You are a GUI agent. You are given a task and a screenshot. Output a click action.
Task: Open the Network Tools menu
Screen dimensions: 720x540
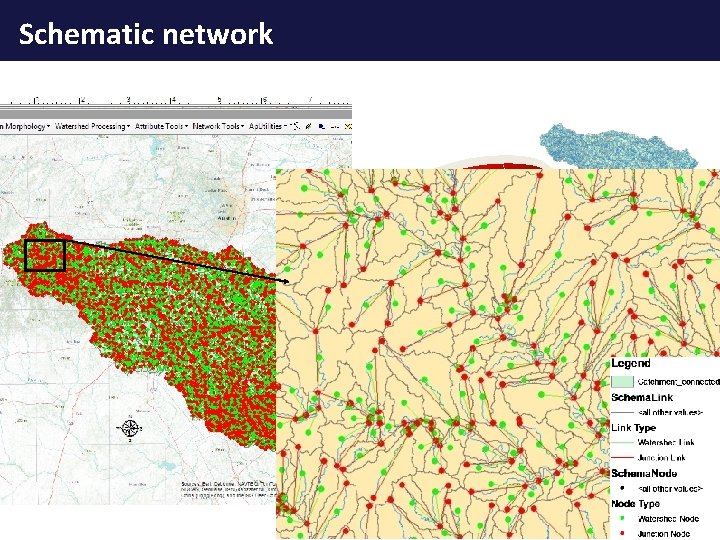pos(218,126)
